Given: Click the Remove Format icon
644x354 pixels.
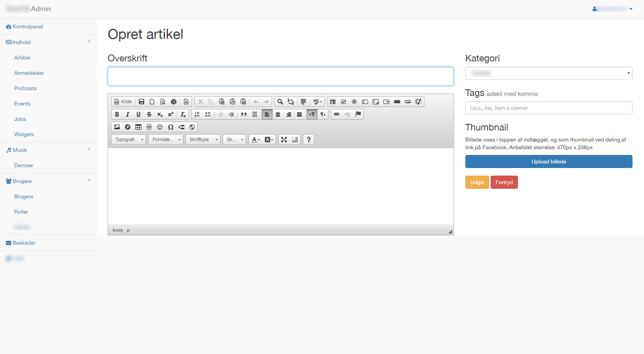Looking at the screenshot, I should pyautogui.click(x=183, y=114).
